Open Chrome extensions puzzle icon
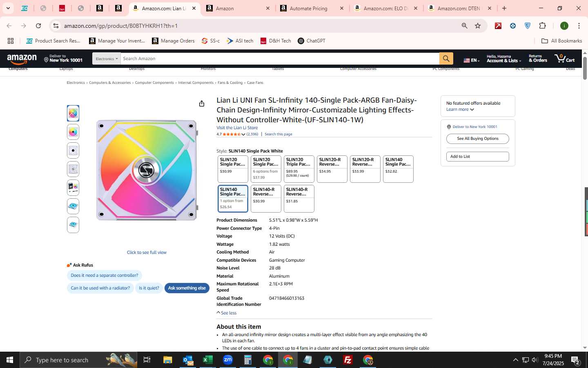 pyautogui.click(x=542, y=26)
